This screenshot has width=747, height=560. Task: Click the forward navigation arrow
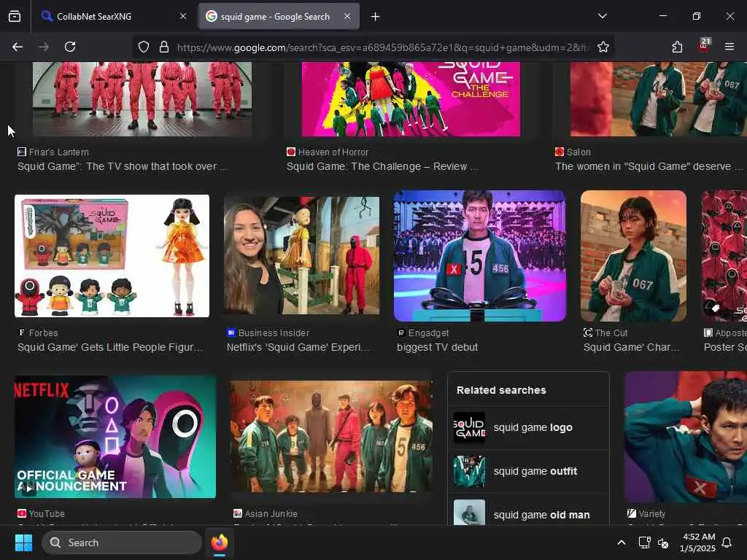pos(43,47)
